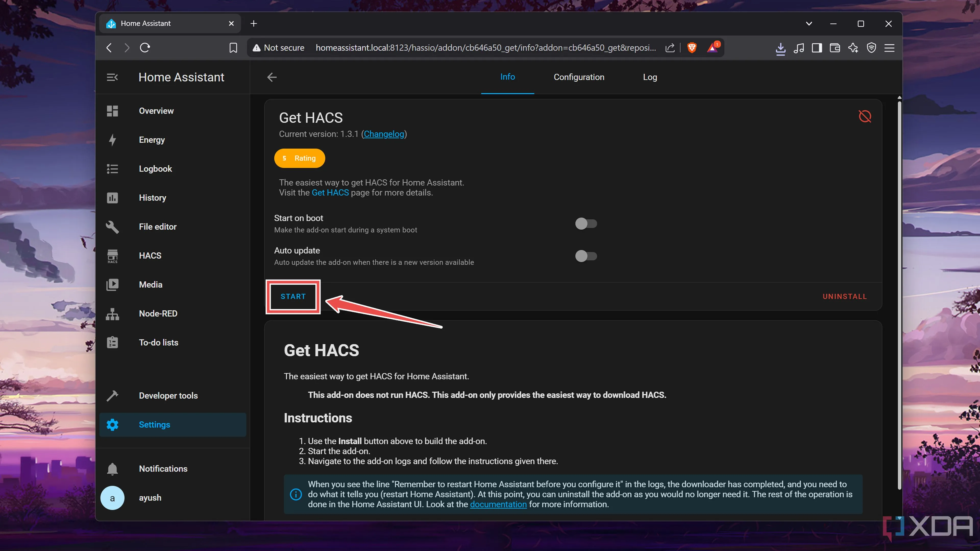Open the browser tab search dropdown

[809, 23]
